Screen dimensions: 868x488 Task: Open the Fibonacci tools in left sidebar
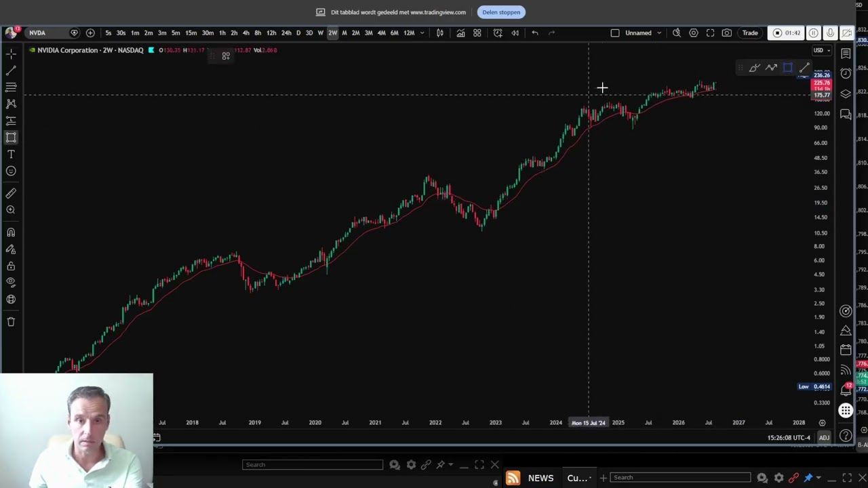coord(11,87)
